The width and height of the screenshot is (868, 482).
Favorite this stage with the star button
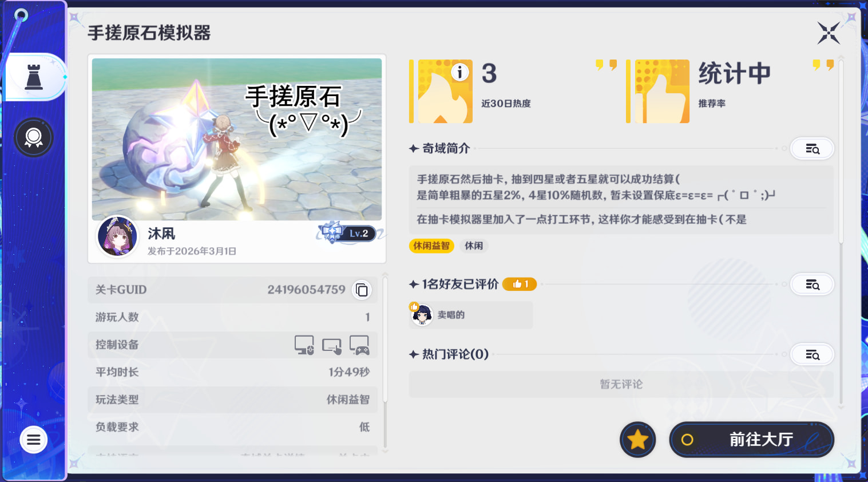637,440
